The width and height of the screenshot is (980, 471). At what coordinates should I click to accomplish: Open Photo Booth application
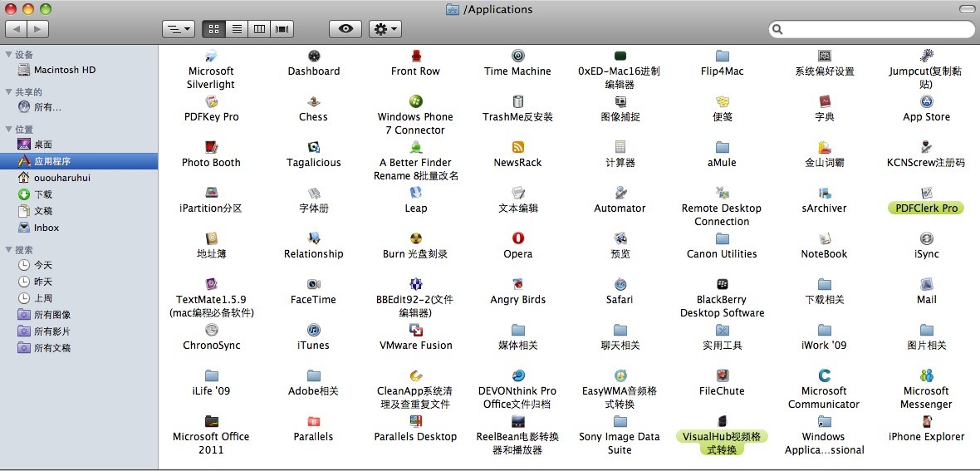pyautogui.click(x=211, y=148)
